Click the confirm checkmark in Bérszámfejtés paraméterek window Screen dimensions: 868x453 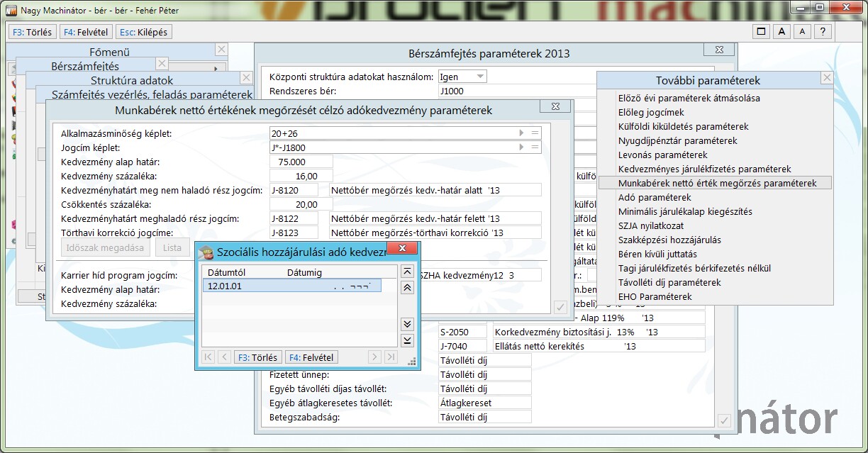coord(724,420)
